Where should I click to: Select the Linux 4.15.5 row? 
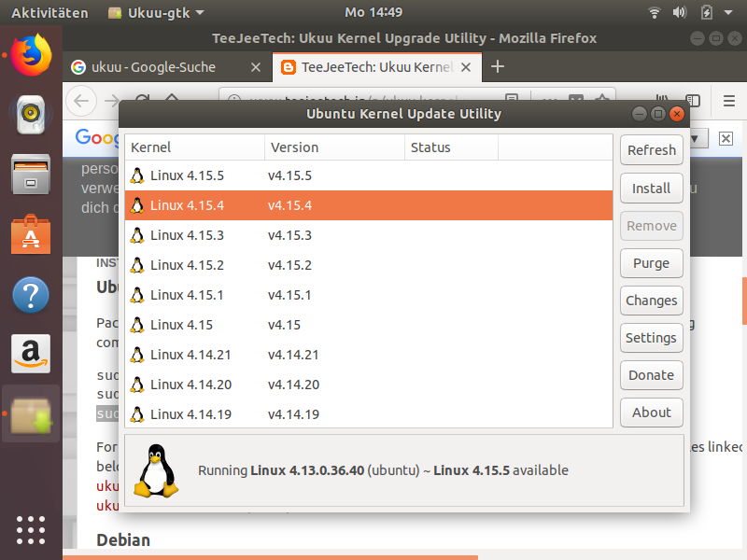[x=369, y=175]
